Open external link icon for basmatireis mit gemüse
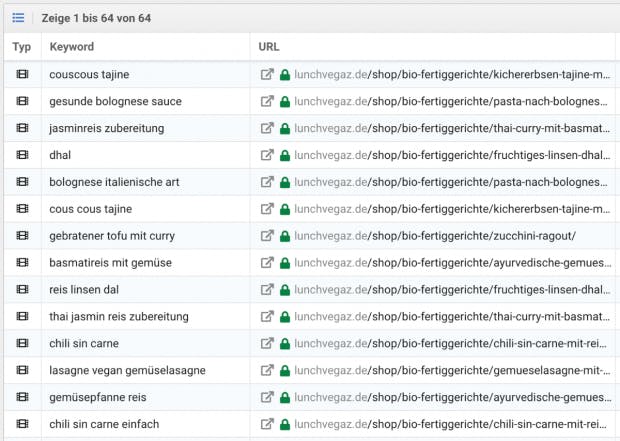620x441 pixels. click(267, 262)
